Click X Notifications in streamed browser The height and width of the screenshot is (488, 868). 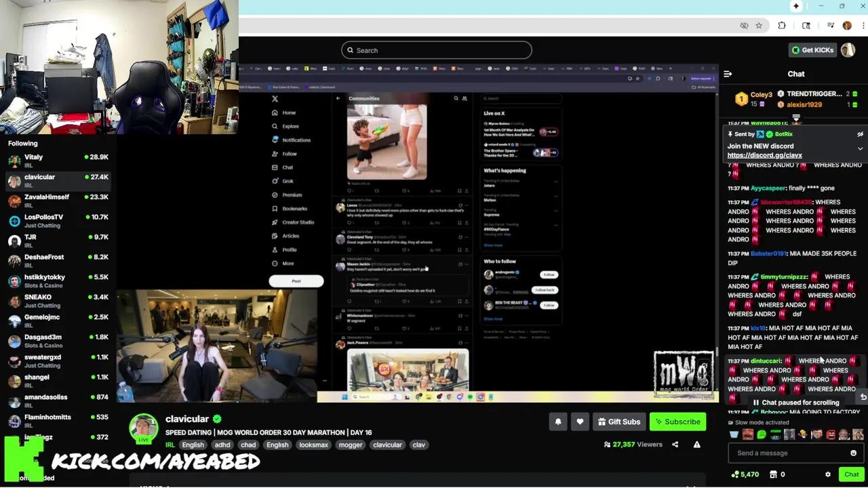(x=292, y=140)
